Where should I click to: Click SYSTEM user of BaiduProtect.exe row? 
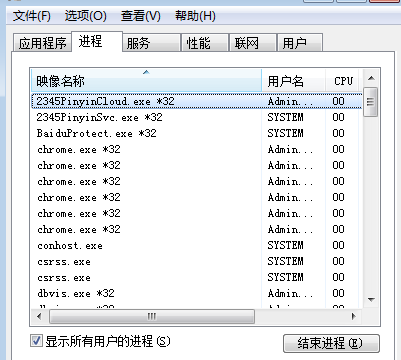(285, 133)
